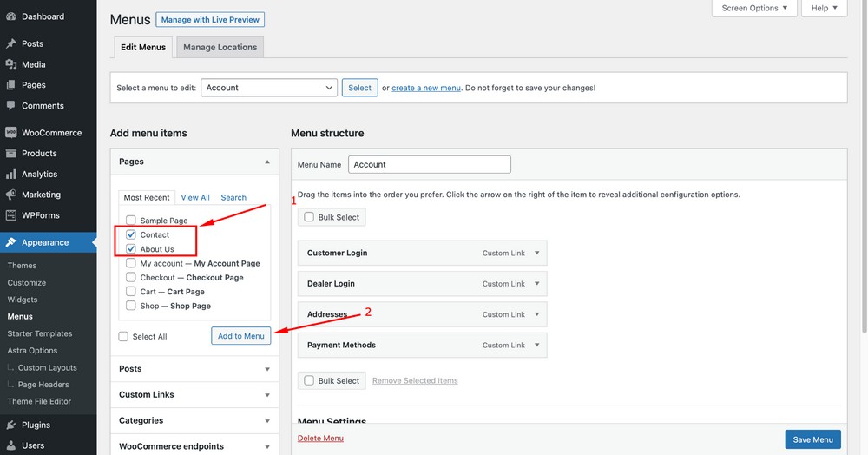Enable the Select All checkbox
868x455 pixels.
tap(123, 337)
